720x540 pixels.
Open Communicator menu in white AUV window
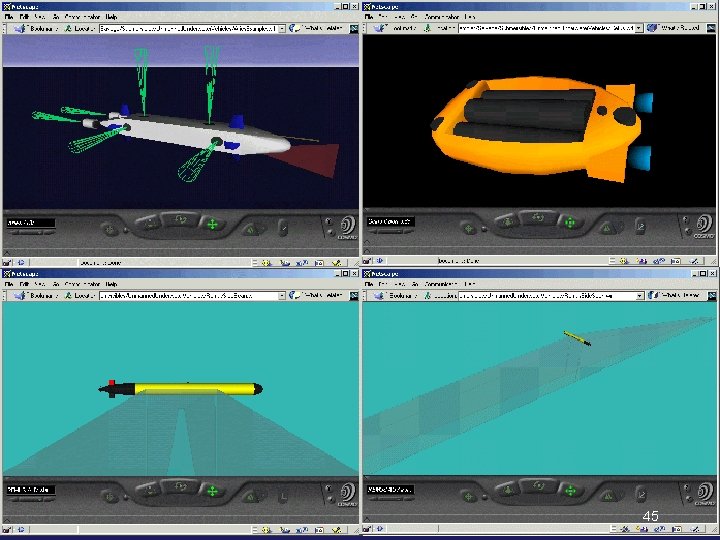tap(82, 17)
